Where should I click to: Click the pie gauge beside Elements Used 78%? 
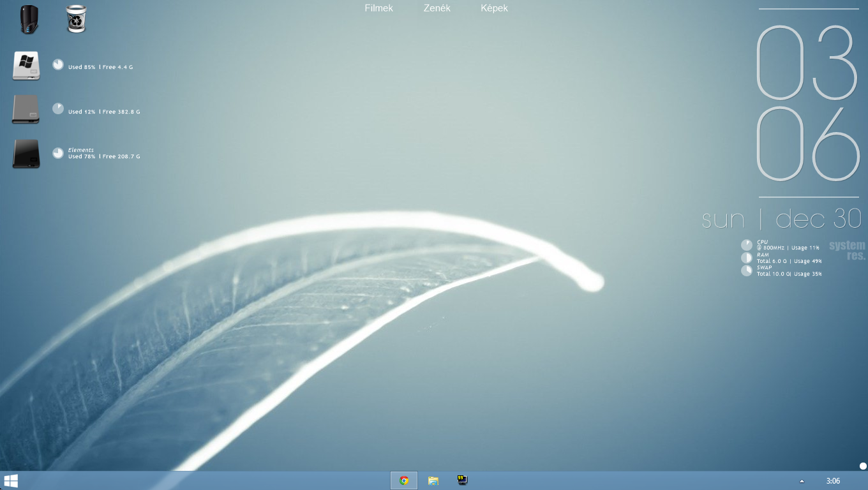pyautogui.click(x=58, y=153)
